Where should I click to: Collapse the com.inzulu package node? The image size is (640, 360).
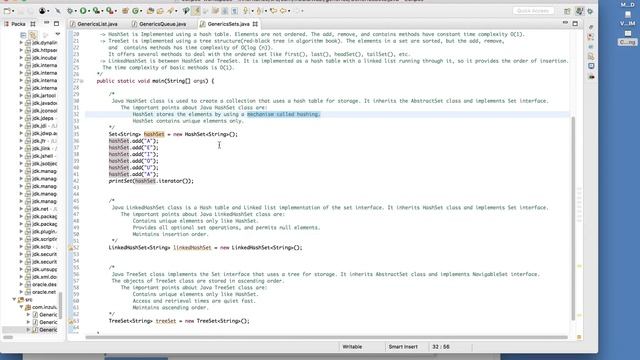tap(21, 307)
